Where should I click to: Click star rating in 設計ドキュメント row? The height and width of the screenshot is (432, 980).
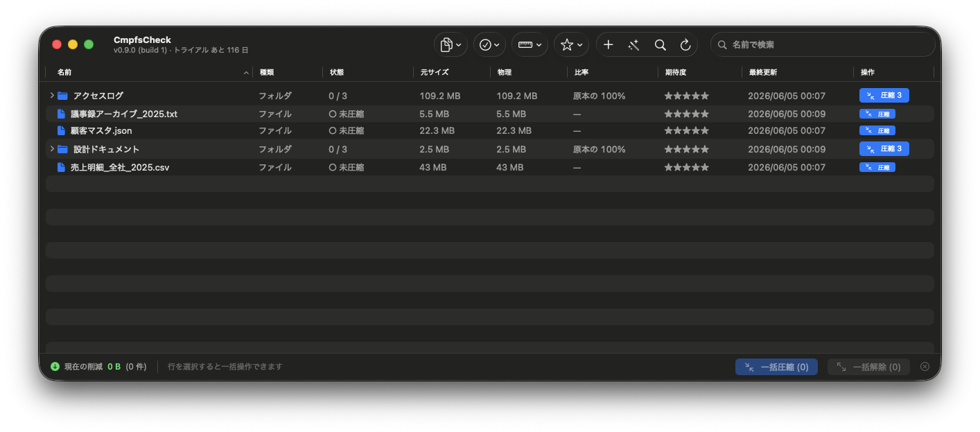687,149
